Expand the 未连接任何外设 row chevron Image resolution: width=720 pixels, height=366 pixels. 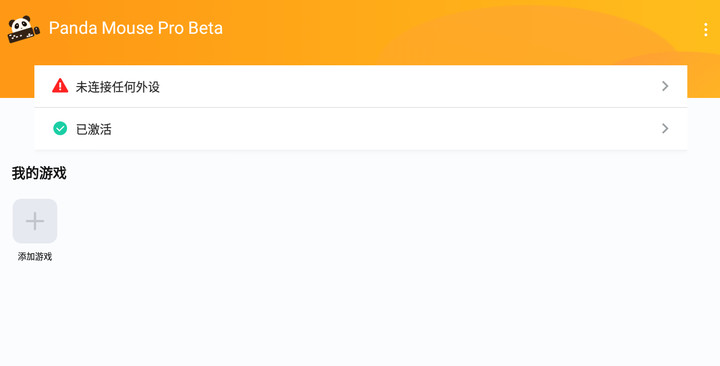[x=665, y=86]
